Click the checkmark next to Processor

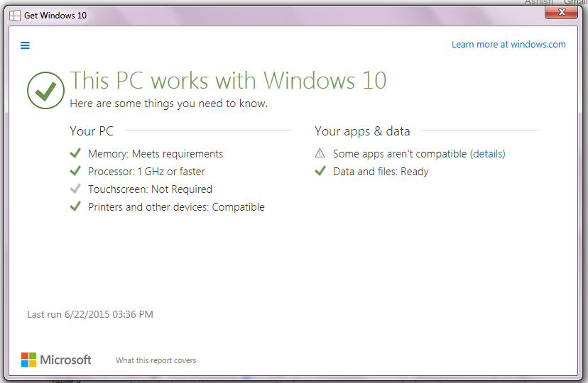75,171
